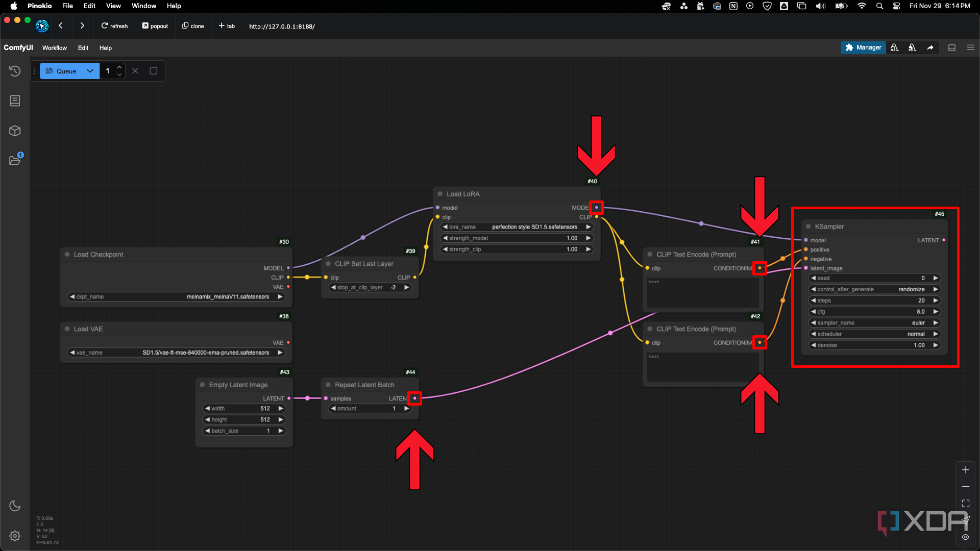Open the Workflows folder sidebar icon

[15, 160]
